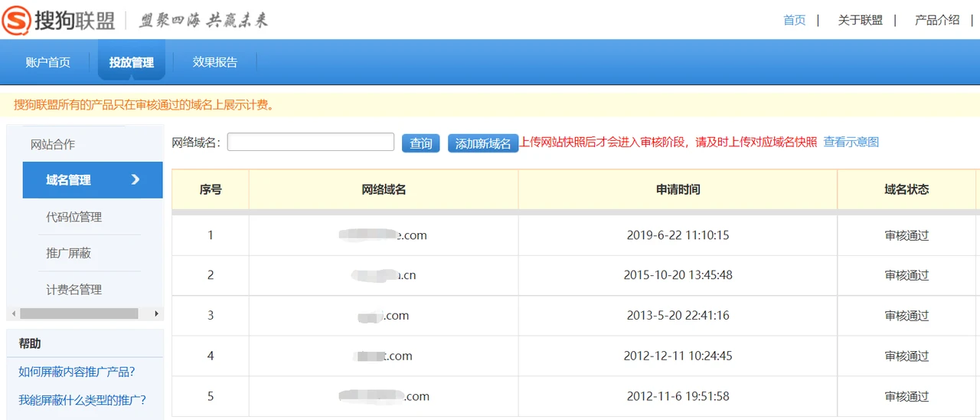Open help link 如何屏蔽内容推广产品?
980x420 pixels.
[77, 372]
